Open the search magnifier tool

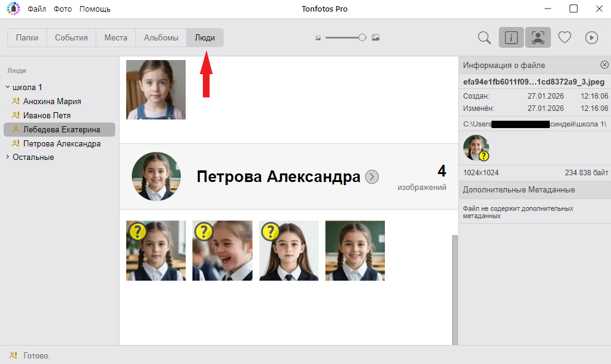pyautogui.click(x=484, y=38)
